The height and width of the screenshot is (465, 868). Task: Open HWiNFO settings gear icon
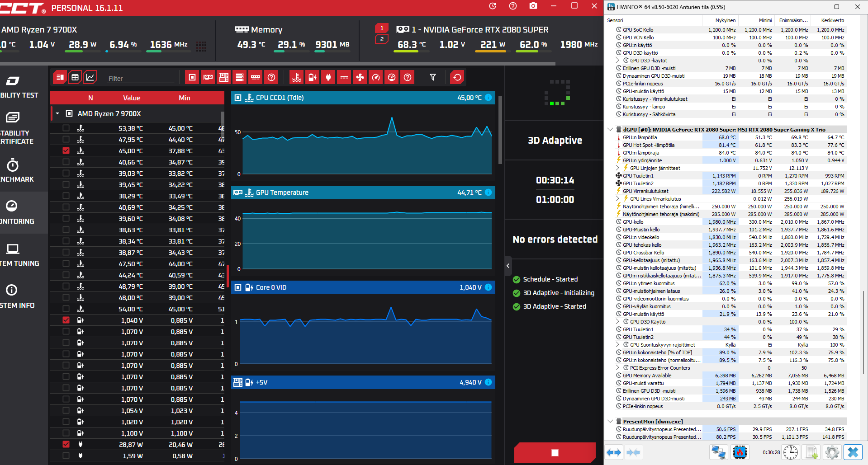click(x=832, y=452)
